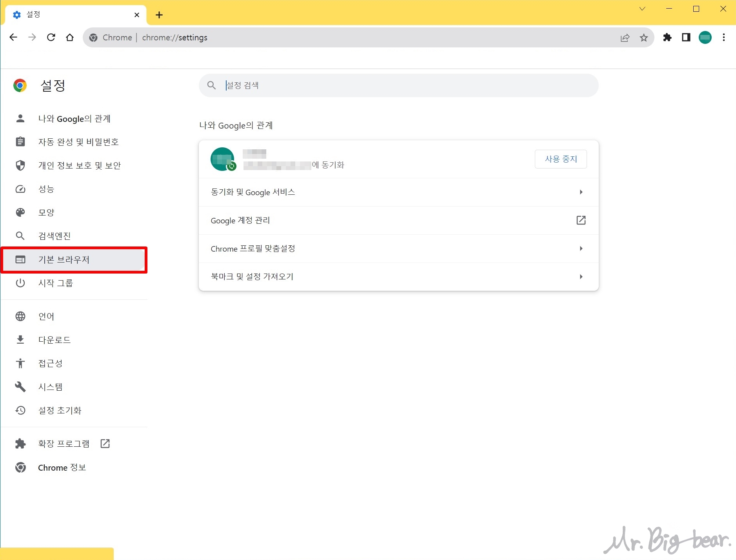This screenshot has width=736, height=560.
Task: Go back to the previous page
Action: pos(13,37)
